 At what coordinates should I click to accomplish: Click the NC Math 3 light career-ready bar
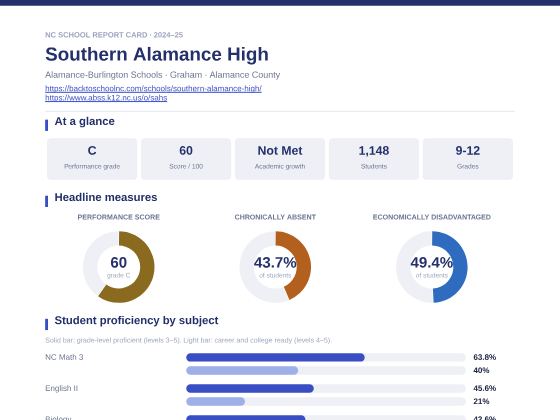click(242, 370)
